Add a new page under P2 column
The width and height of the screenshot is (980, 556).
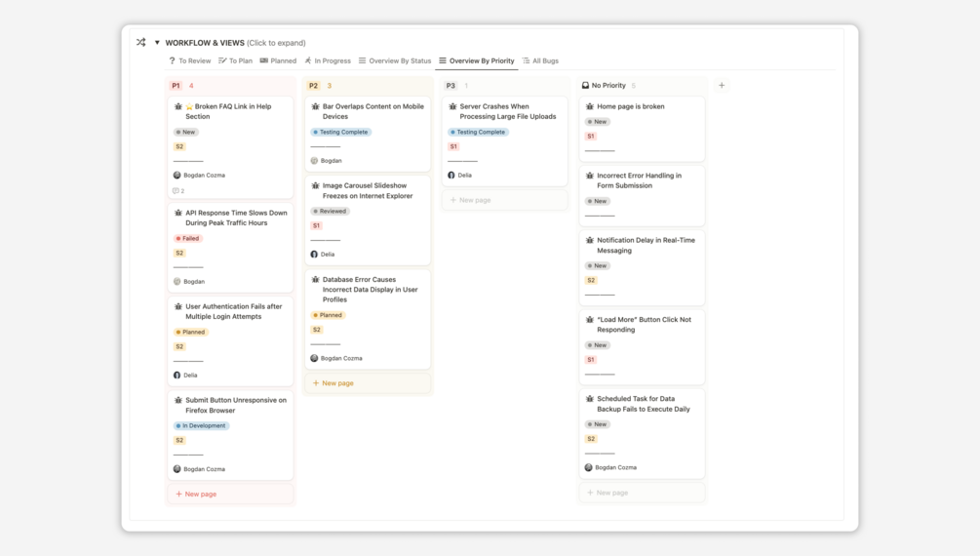click(333, 383)
